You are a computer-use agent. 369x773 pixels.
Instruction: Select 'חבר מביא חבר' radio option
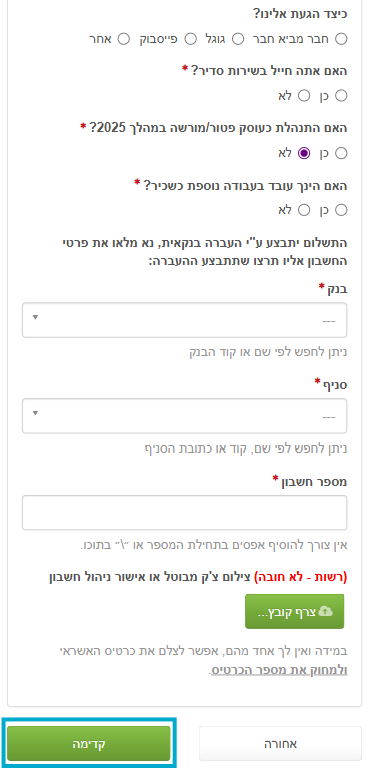341,39
